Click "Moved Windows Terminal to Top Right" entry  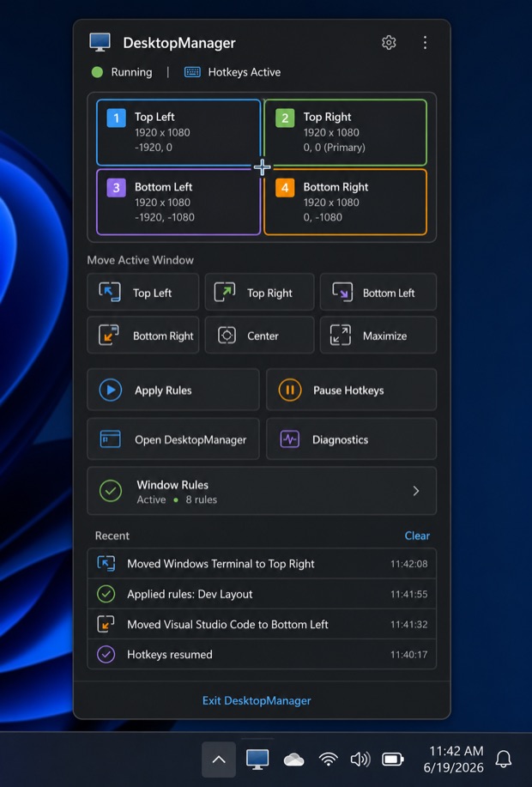(262, 564)
